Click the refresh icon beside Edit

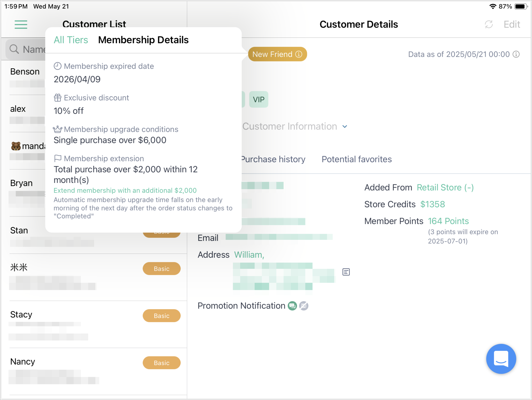tap(489, 24)
